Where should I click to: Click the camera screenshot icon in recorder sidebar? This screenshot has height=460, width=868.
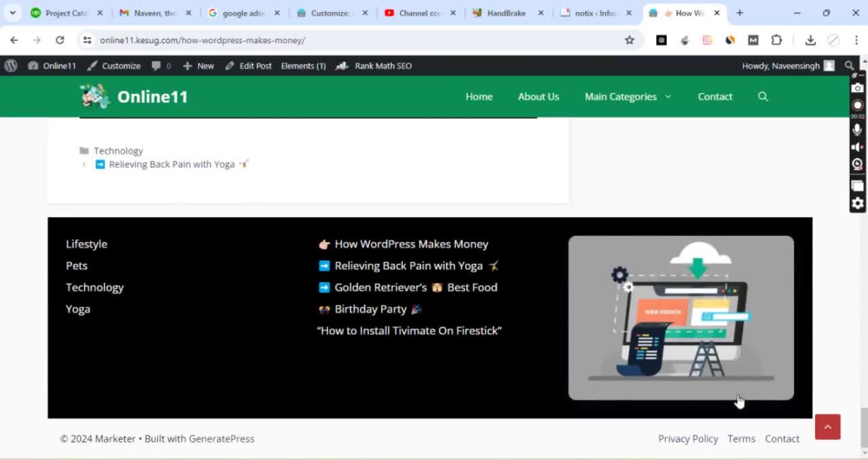[x=857, y=88]
